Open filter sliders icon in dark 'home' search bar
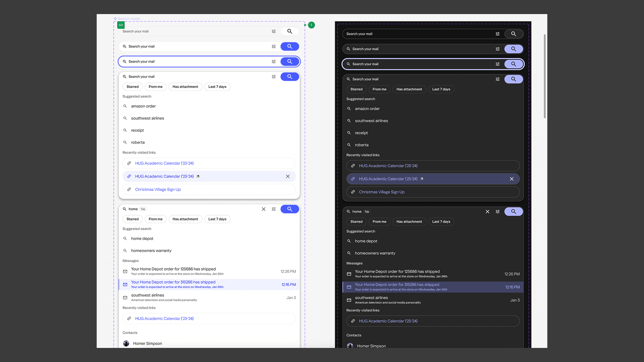644x362 pixels. point(497,212)
